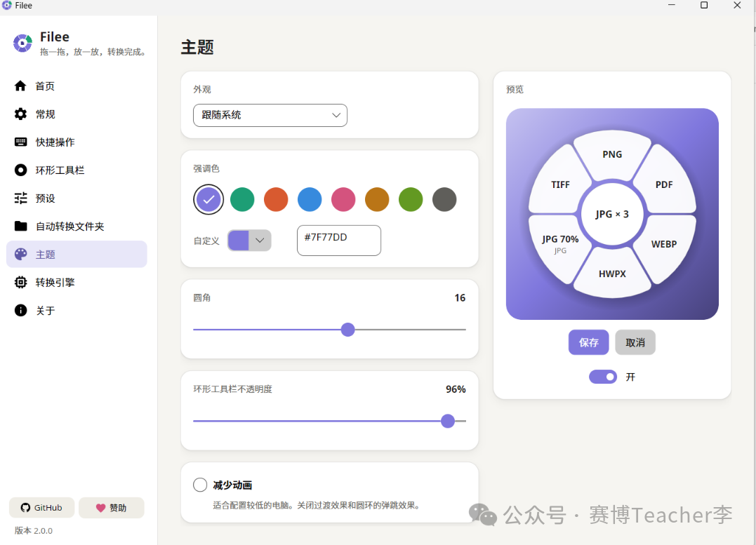756x545 pixels.
Task: Click the 圆角 slider handle
Action: 347,330
